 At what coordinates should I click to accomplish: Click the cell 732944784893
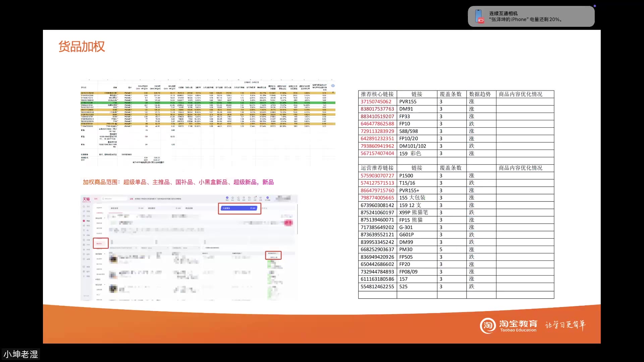click(x=377, y=271)
